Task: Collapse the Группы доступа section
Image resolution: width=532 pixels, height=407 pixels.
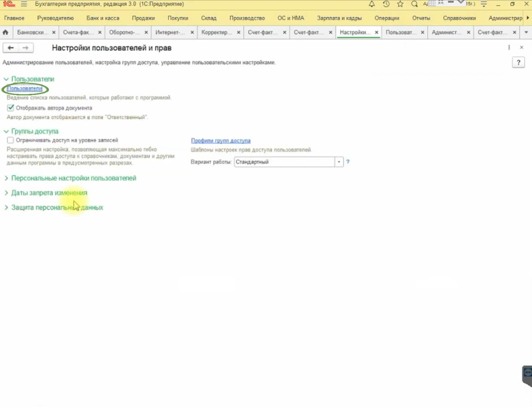Action: click(6, 132)
